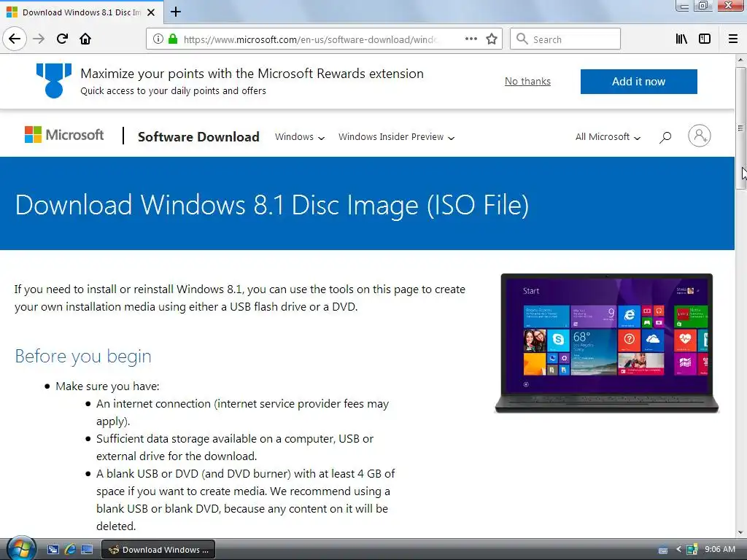Image resolution: width=747 pixels, height=560 pixels.
Task: Reload the page with the refresh icon
Action: (62, 39)
